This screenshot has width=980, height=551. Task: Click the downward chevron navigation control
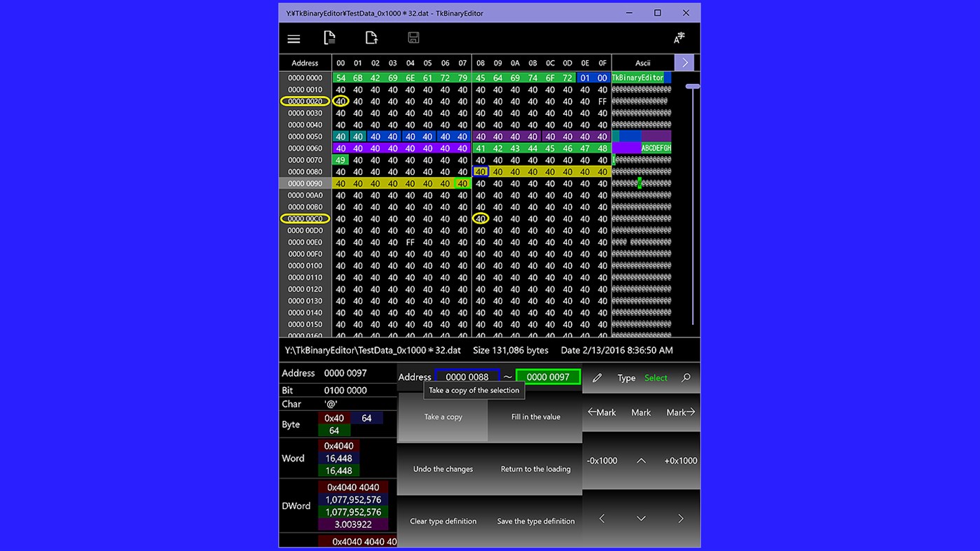point(640,518)
